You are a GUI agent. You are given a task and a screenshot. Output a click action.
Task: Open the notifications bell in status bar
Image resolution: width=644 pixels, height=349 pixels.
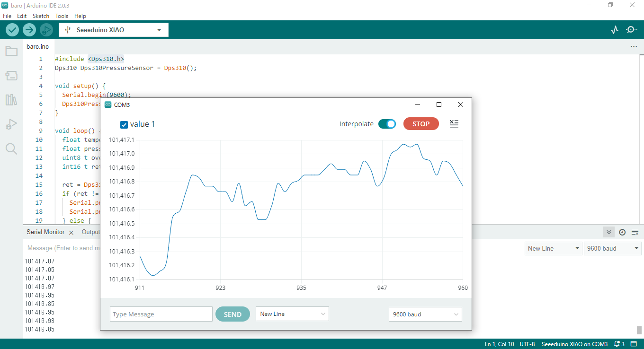click(x=619, y=344)
